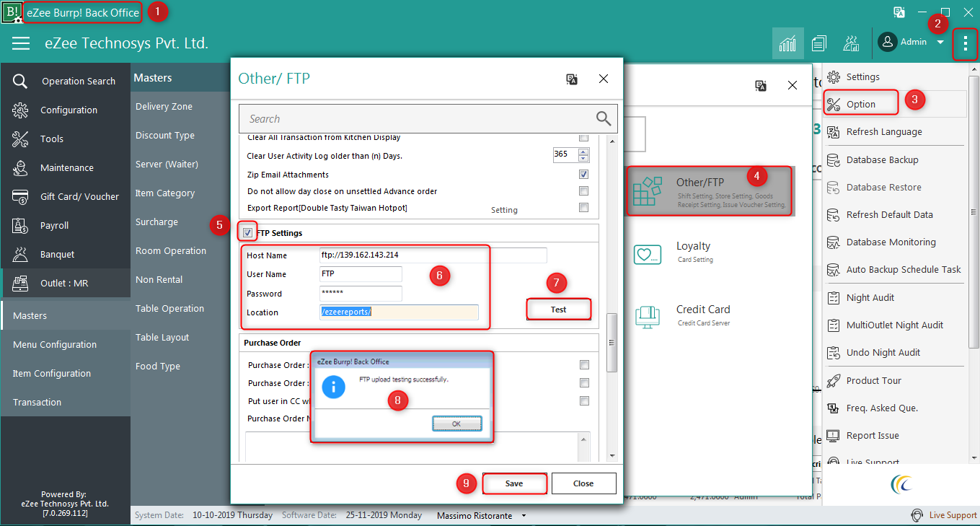Open the bar chart dashboard icon

[787, 44]
